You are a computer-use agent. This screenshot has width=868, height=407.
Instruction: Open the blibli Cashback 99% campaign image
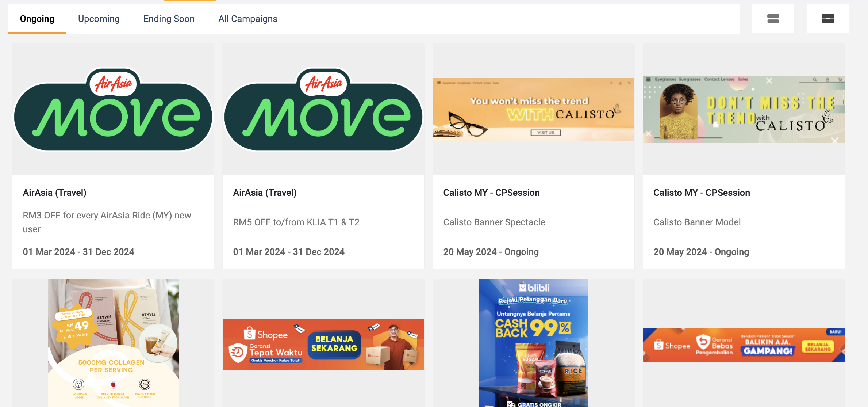pos(534,343)
